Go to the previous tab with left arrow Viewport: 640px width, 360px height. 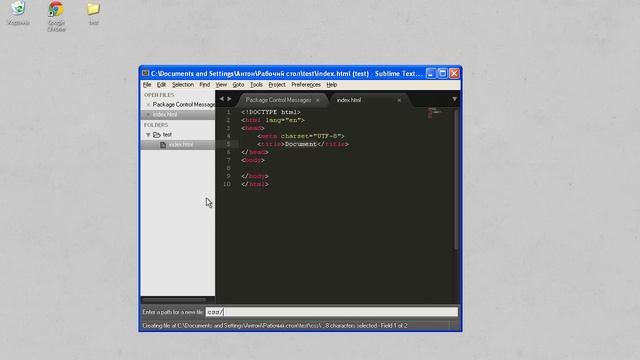coord(221,99)
